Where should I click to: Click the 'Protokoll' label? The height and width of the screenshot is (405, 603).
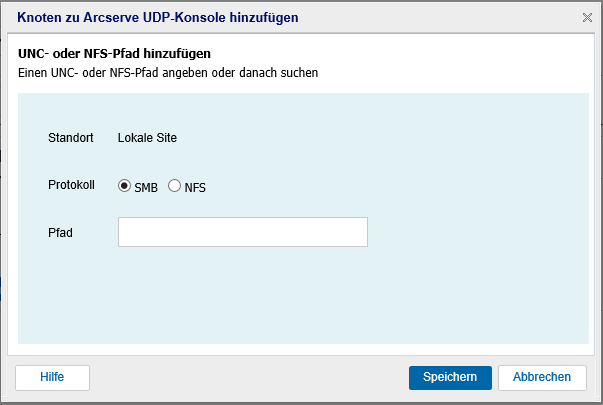[71, 185]
